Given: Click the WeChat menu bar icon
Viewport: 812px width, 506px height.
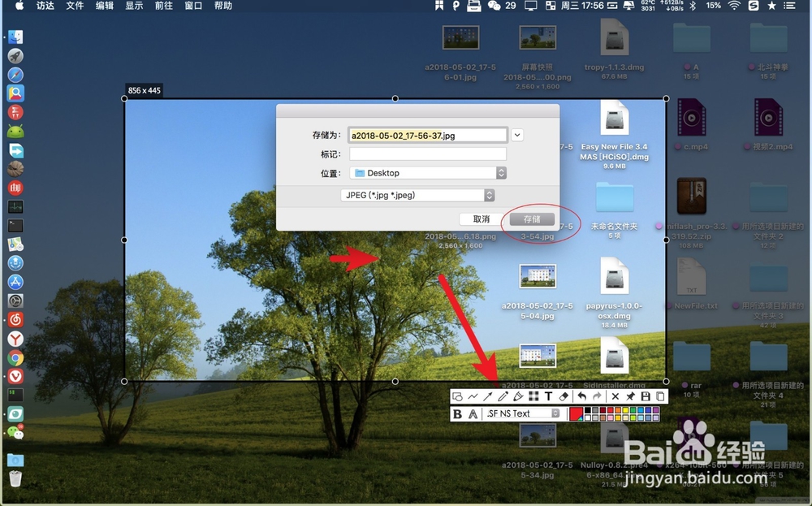Looking at the screenshot, I should point(495,6).
